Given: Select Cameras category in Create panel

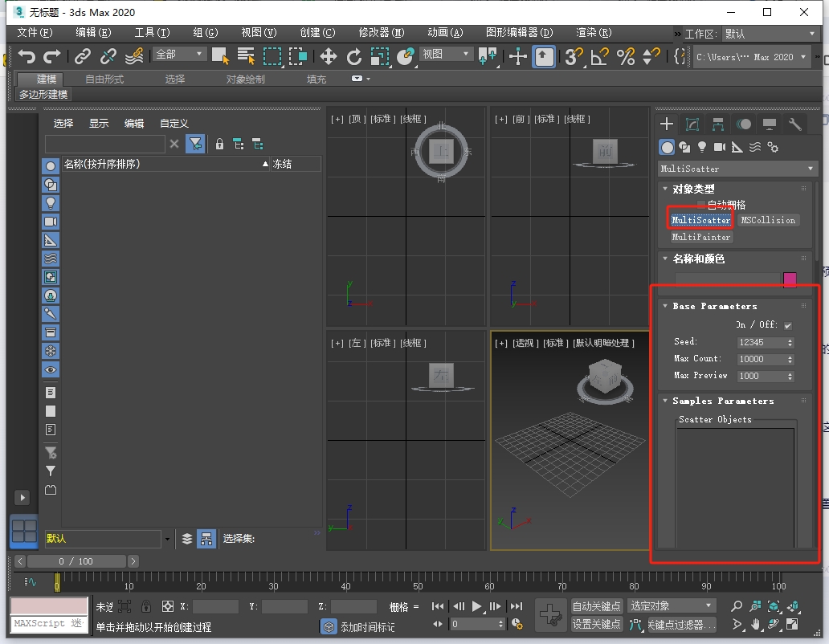Looking at the screenshot, I should [720, 148].
